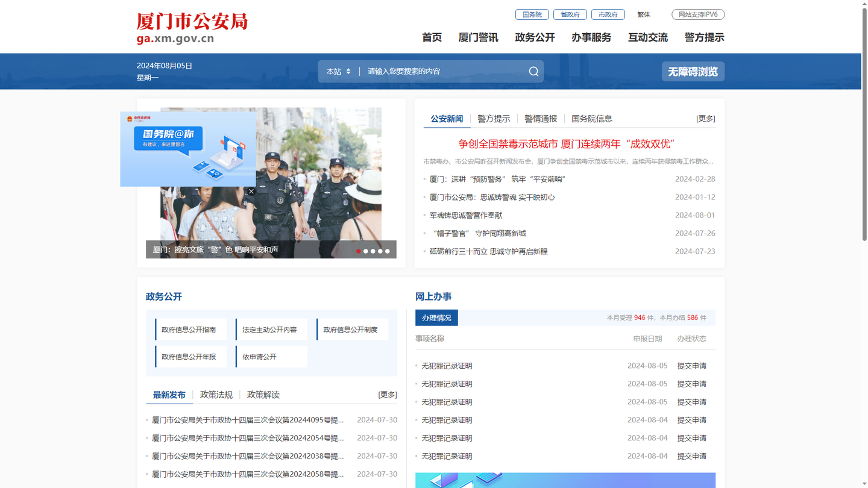Screen dimensions: 868x488
Task: Open 政府信息公开指南
Action: click(x=191, y=330)
